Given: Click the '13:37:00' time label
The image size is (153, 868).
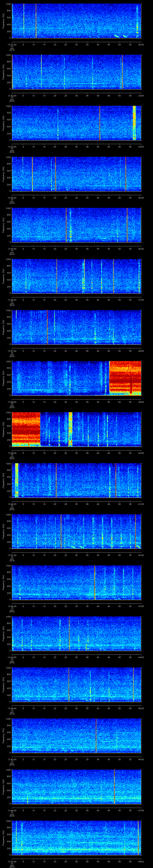Looking at the screenshot, I should (x=12, y=351).
